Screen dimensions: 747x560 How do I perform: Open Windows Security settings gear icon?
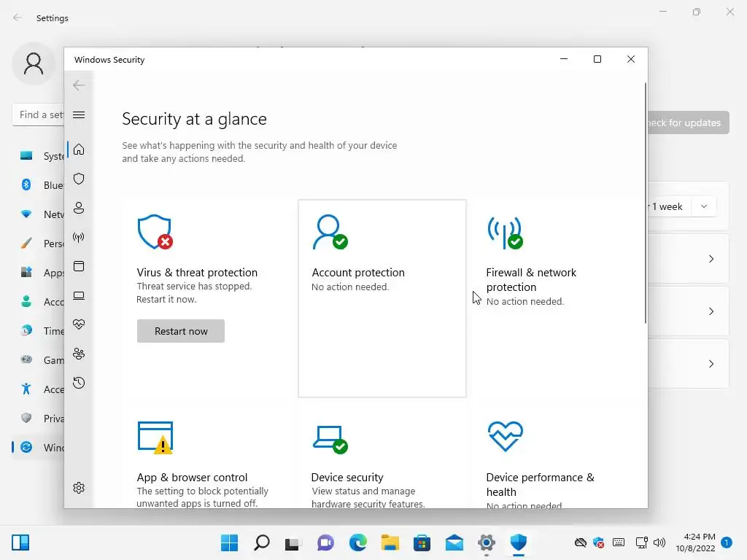click(x=79, y=488)
